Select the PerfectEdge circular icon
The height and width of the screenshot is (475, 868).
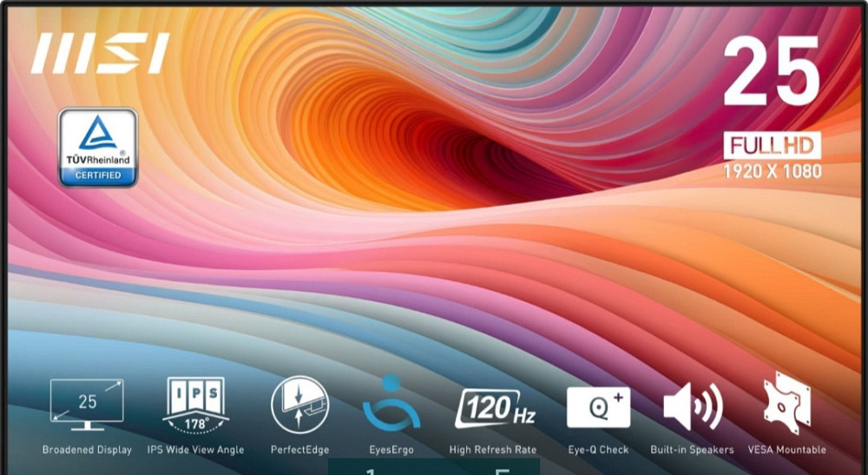pyautogui.click(x=299, y=404)
